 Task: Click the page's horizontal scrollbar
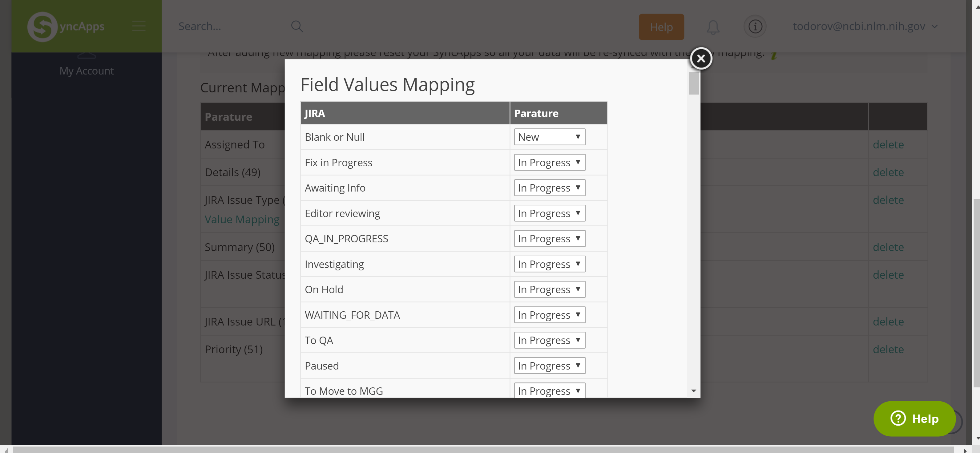tap(483, 450)
